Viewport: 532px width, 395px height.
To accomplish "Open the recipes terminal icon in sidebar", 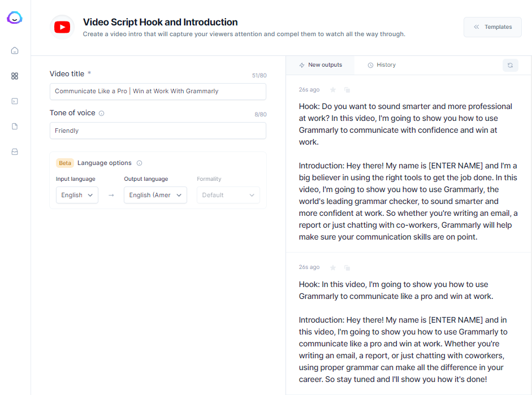I will pyautogui.click(x=15, y=101).
